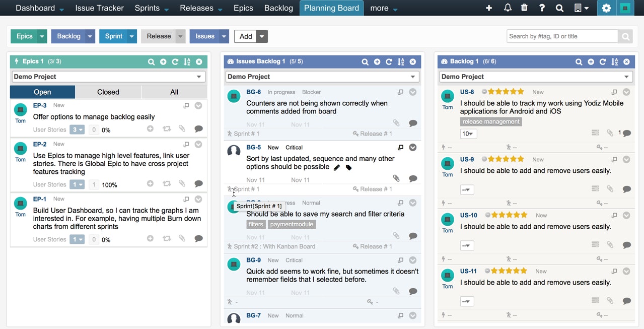This screenshot has height=329, width=644.
Task: Expand the BG-5 card options chevron
Action: click(413, 148)
